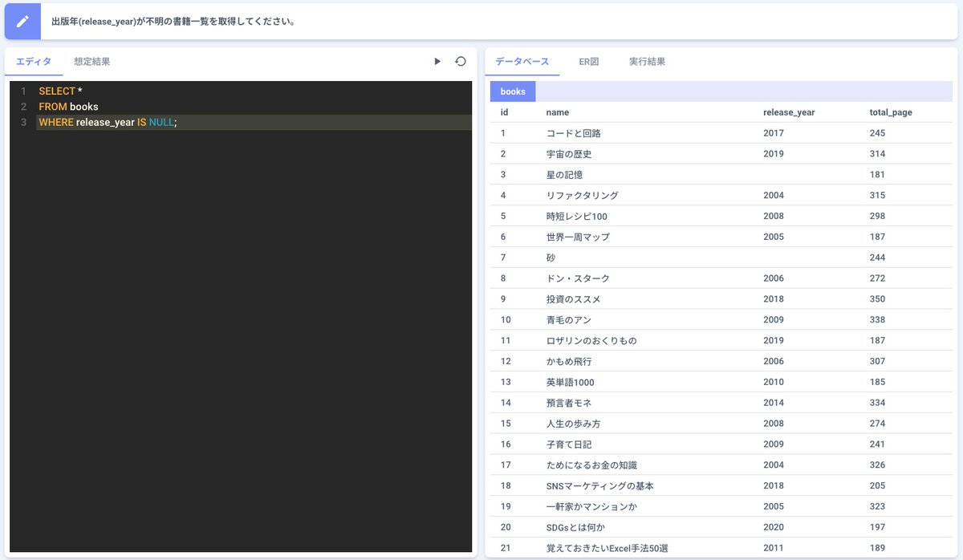This screenshot has height=560, width=963.
Task: Click total page value 338
Action: point(877,320)
